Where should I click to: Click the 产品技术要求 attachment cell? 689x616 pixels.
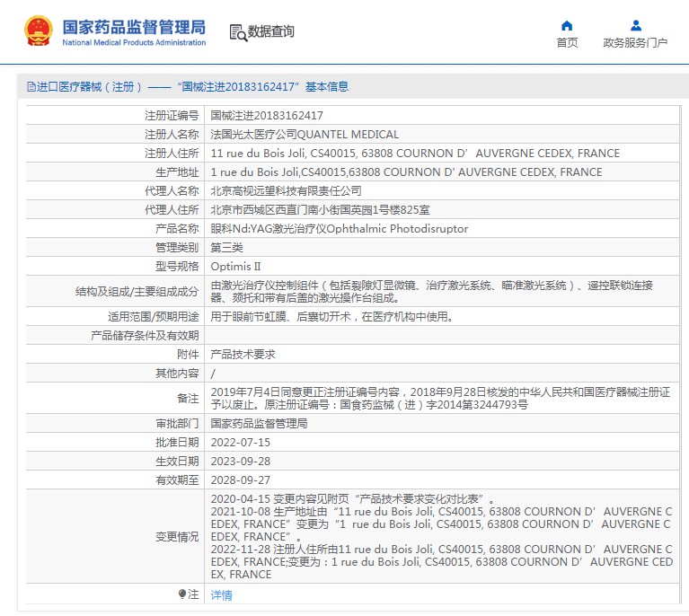pos(243,354)
